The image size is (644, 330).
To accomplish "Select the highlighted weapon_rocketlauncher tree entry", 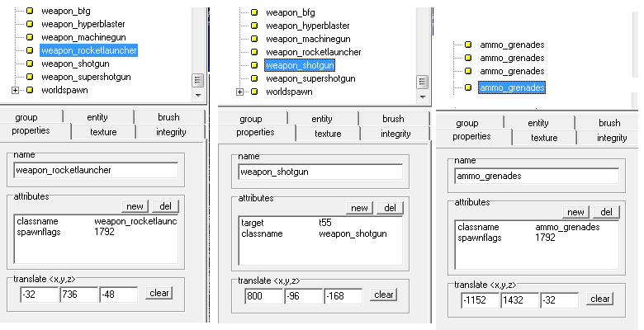I will 89,50.
